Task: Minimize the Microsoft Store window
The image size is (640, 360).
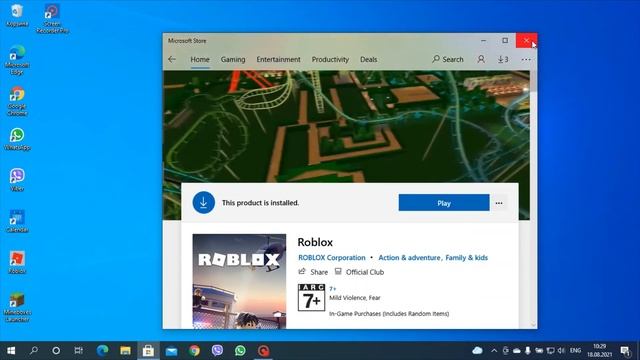Action: (x=483, y=41)
